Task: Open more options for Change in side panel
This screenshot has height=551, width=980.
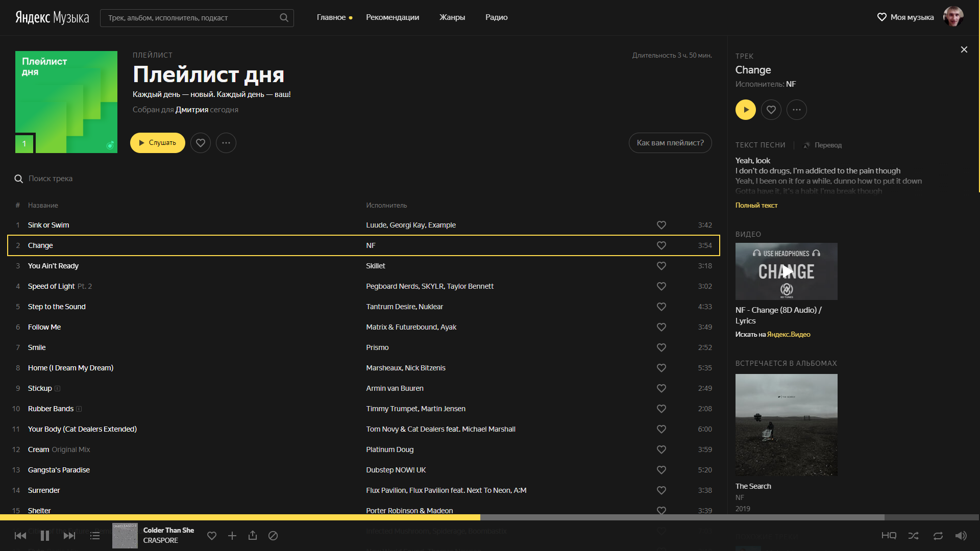Action: tap(797, 110)
